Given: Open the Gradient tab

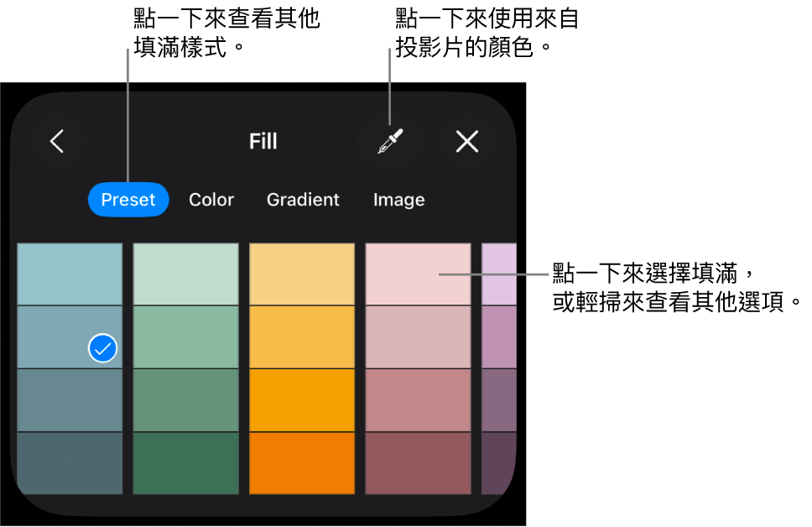Looking at the screenshot, I should [303, 200].
